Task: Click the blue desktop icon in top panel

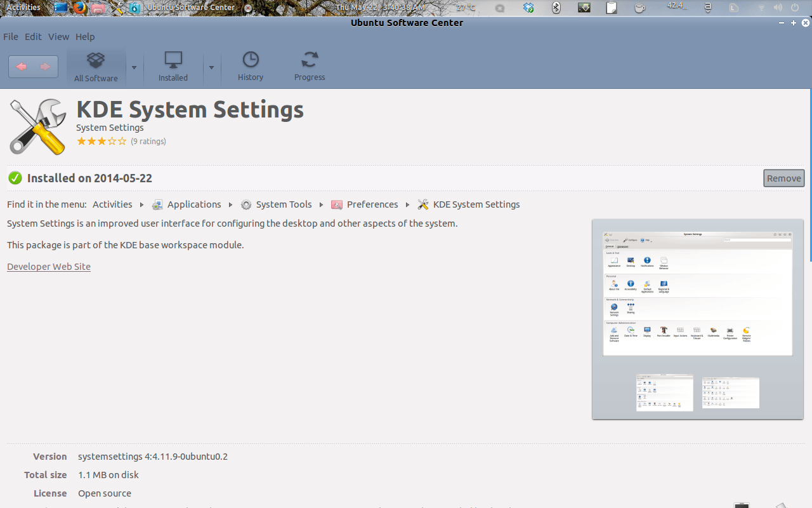Action: (x=61, y=8)
